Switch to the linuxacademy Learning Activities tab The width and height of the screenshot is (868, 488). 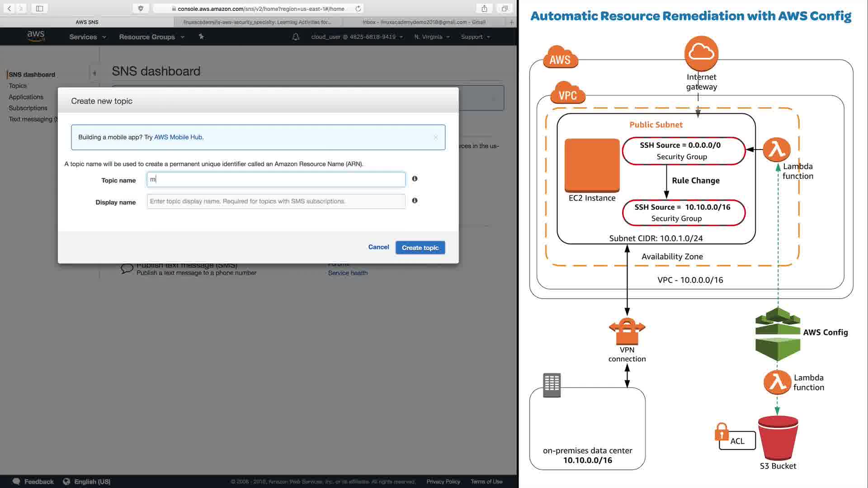[257, 22]
